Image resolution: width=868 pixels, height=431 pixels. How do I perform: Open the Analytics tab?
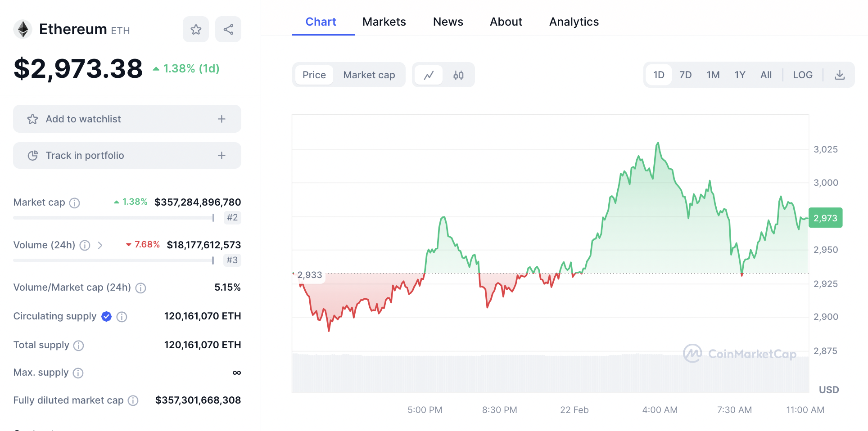point(574,22)
